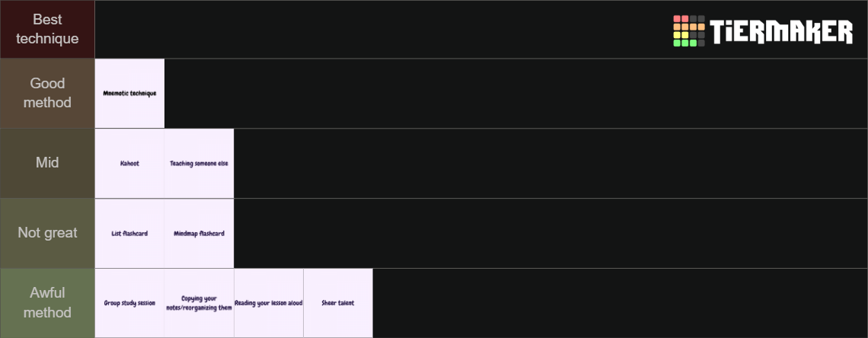868x338 pixels.
Task: Select the Not great tier label
Action: (48, 234)
